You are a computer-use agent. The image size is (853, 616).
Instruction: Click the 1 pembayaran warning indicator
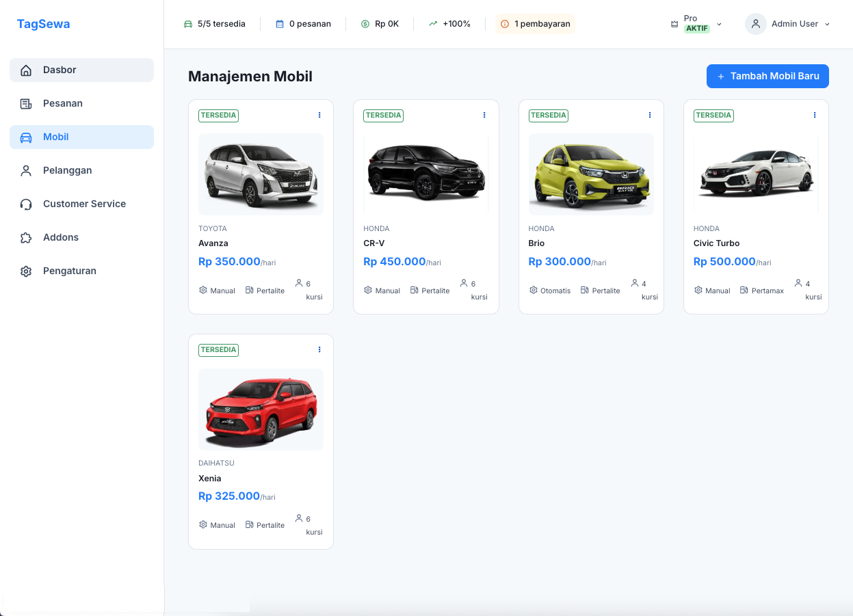535,23
